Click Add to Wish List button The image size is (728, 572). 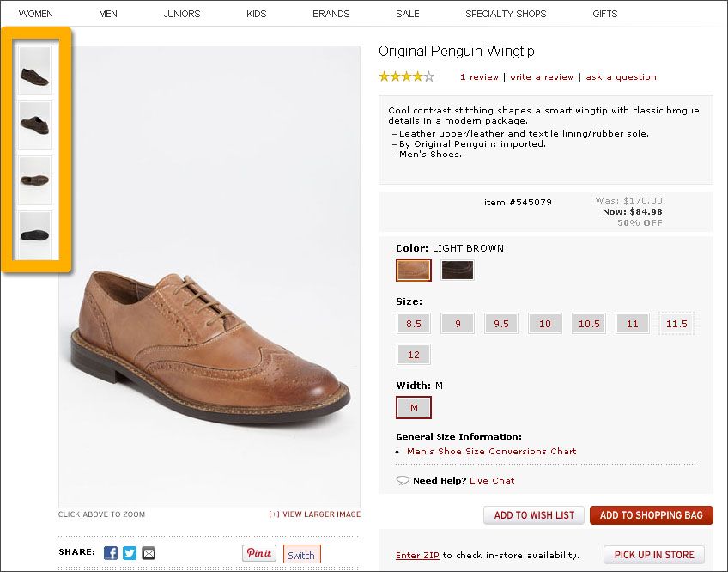[534, 515]
